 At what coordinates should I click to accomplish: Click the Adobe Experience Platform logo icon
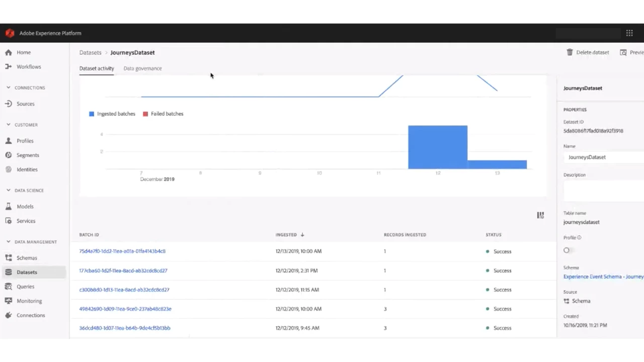10,33
